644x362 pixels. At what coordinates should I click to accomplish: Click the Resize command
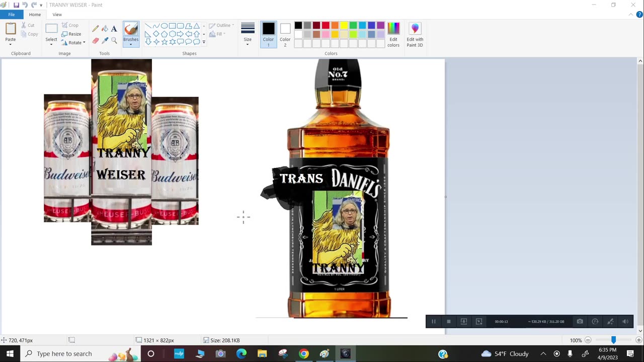click(71, 34)
